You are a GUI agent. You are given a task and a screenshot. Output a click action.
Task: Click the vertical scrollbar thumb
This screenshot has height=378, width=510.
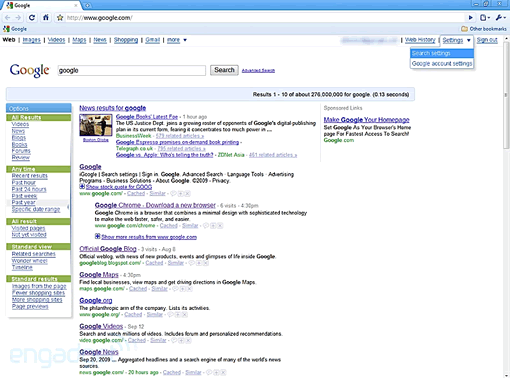click(x=506, y=95)
